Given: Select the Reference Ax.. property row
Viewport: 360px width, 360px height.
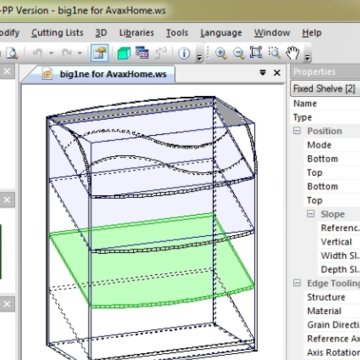Looking at the screenshot, I should tap(332, 339).
